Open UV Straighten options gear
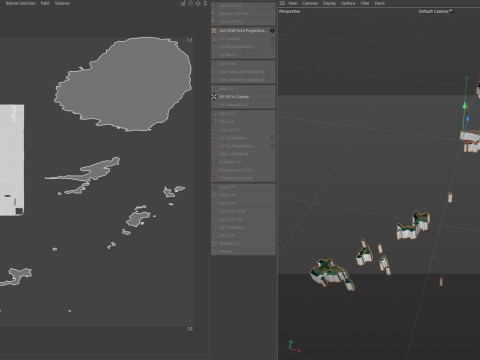480x360 pixels. (x=272, y=138)
